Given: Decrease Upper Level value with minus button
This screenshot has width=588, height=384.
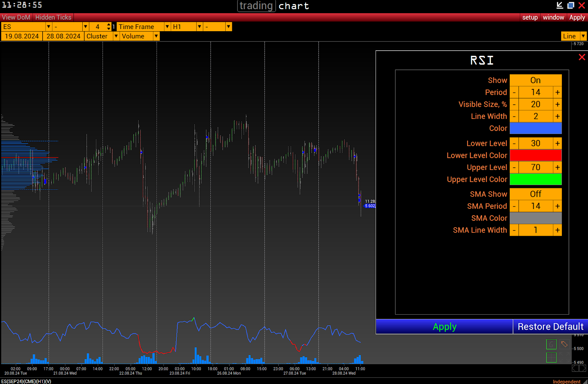Looking at the screenshot, I should click(514, 167).
